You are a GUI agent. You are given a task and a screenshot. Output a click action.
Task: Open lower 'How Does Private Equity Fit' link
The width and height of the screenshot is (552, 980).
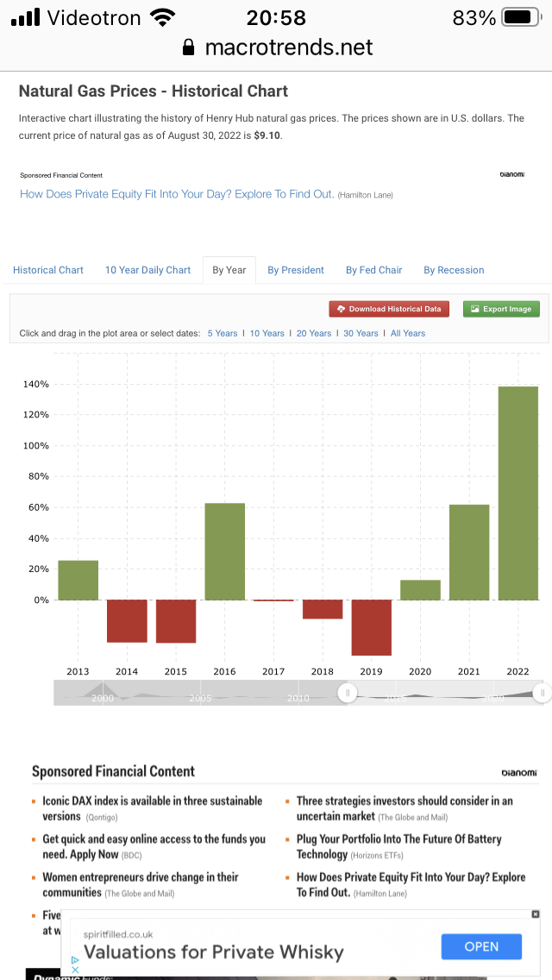[411, 884]
